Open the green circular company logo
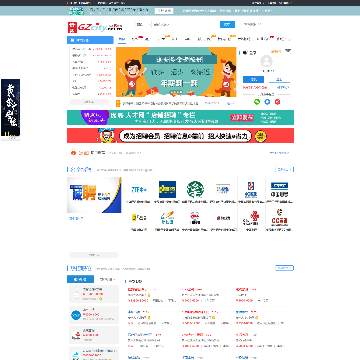 coord(195,190)
